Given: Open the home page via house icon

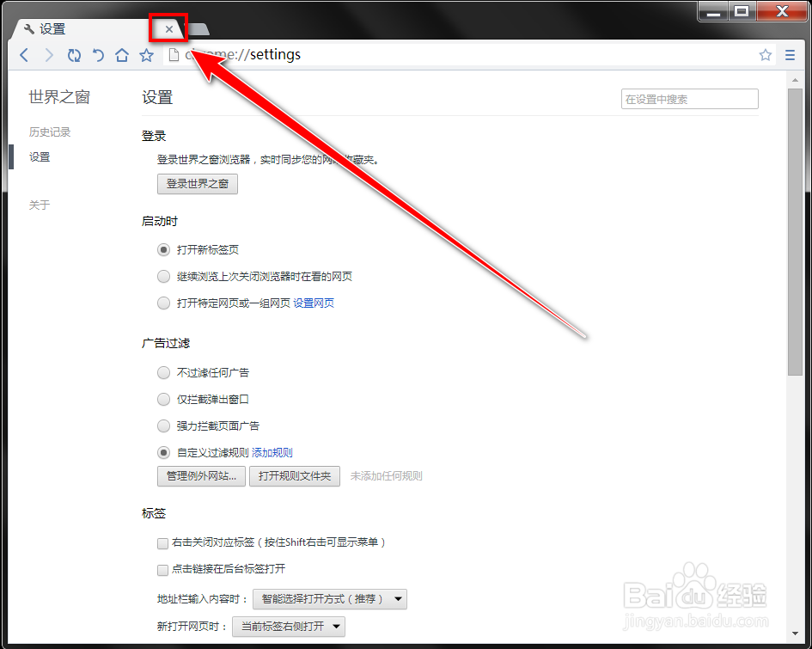Looking at the screenshot, I should coord(122,55).
